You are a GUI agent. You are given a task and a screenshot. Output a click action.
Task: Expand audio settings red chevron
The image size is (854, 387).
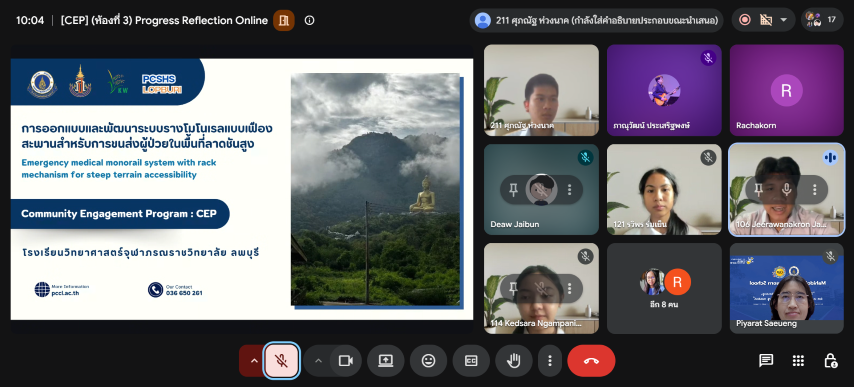pos(253,361)
